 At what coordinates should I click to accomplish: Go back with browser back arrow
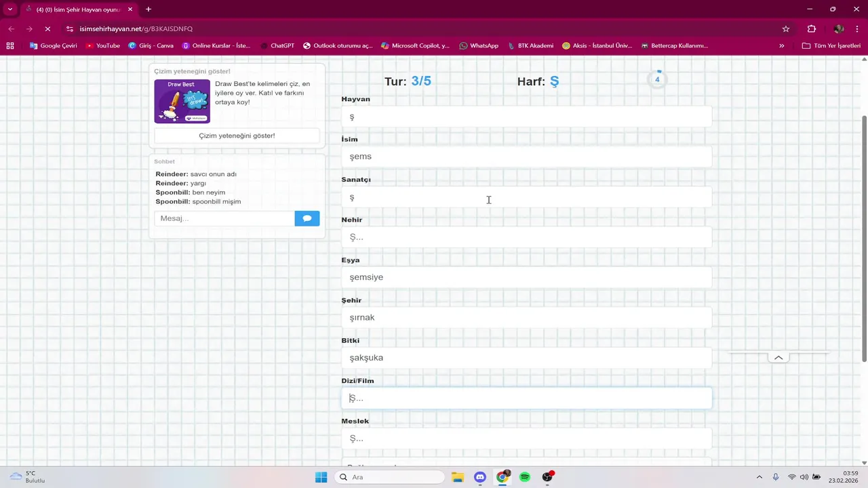[x=11, y=29]
